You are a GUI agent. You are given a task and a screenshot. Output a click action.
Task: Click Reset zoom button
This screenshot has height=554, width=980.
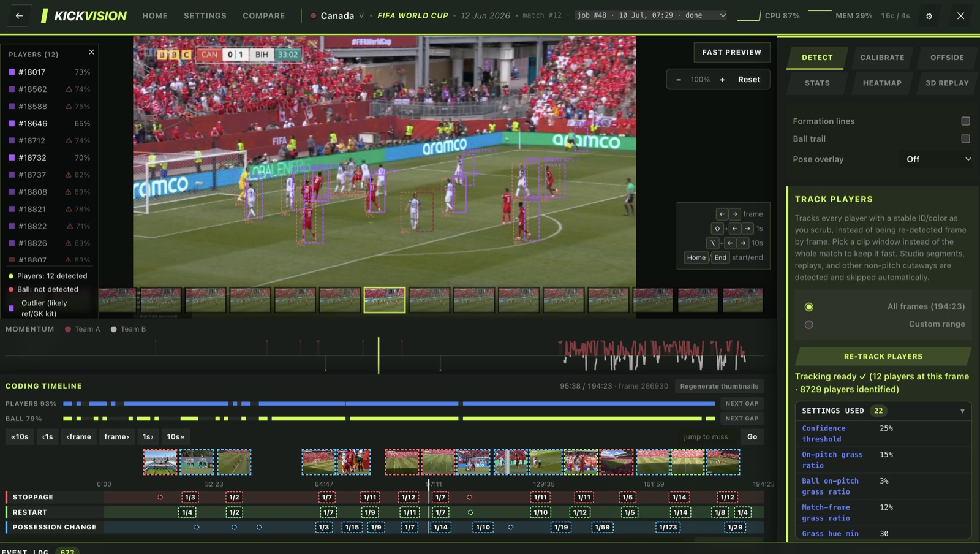[x=748, y=80]
